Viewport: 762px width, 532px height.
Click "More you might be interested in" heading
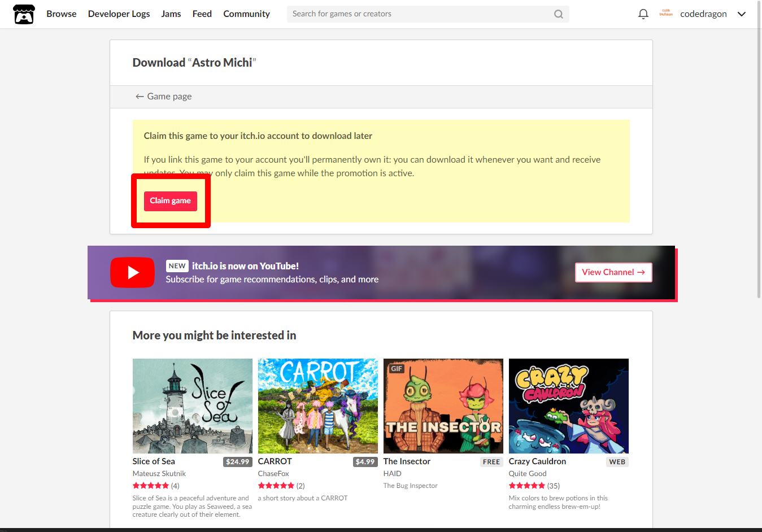[215, 335]
